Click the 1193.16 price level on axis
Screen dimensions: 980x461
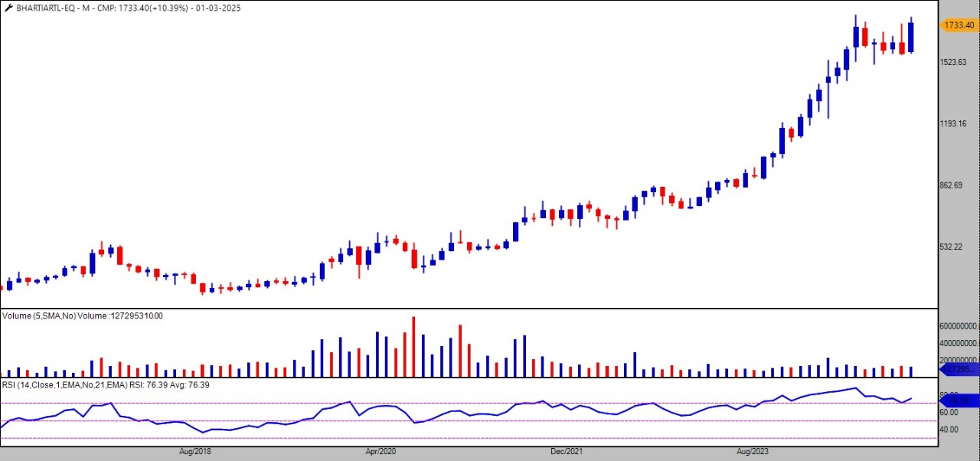954,123
